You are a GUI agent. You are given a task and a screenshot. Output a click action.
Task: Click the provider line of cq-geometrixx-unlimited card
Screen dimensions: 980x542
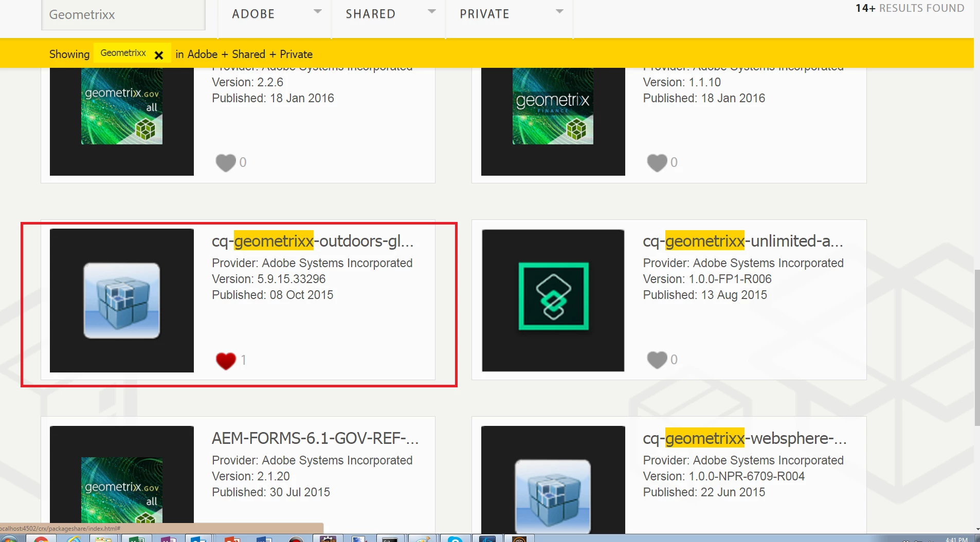743,263
